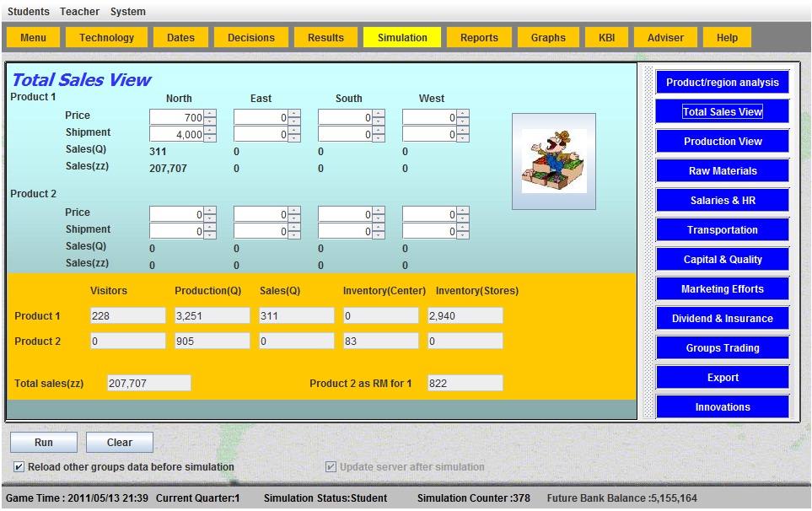The height and width of the screenshot is (511, 812).
Task: Switch to the Reports tab
Action: (479, 38)
